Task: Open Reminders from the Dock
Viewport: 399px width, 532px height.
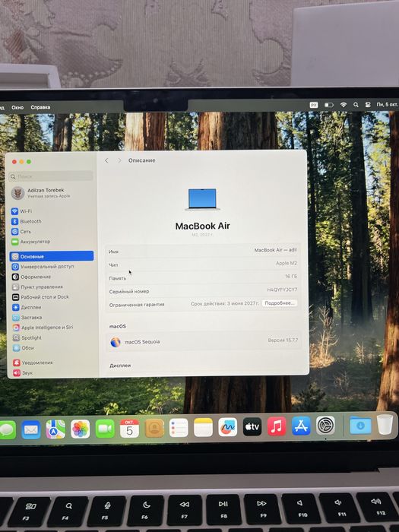Action: (x=179, y=427)
